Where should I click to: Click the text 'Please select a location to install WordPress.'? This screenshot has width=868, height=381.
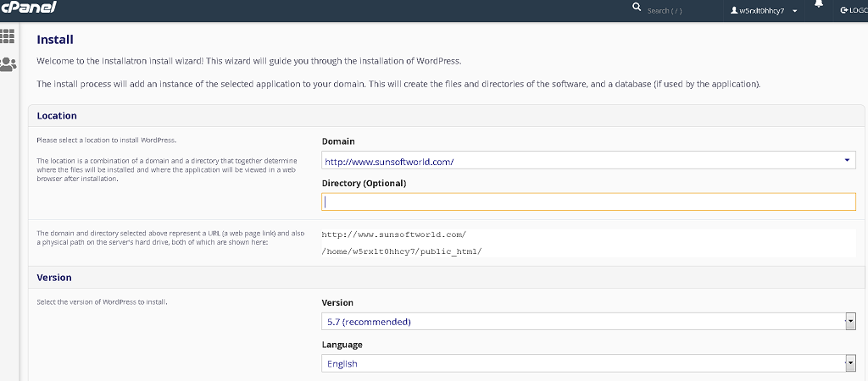click(x=105, y=141)
